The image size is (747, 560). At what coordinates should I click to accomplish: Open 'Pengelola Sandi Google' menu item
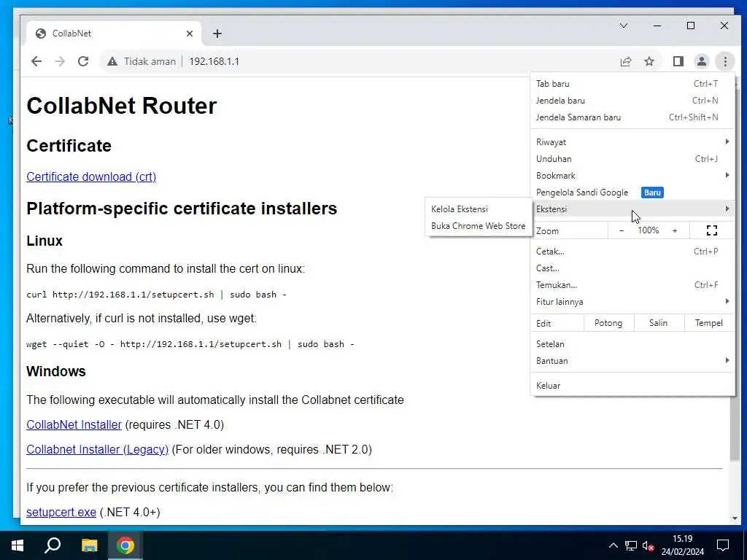[x=632, y=192]
